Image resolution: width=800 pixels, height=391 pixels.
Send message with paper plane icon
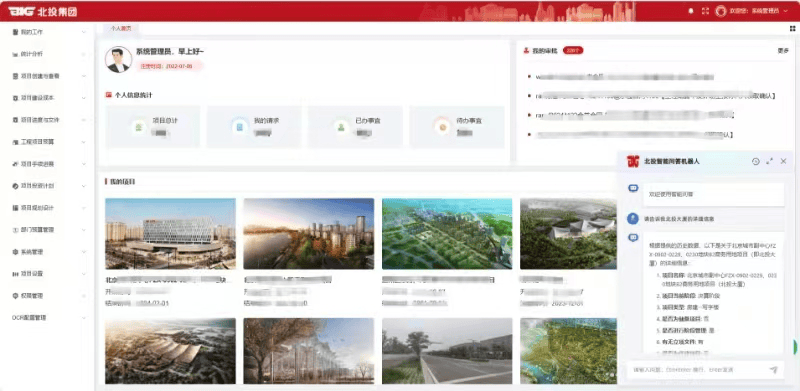(773, 370)
